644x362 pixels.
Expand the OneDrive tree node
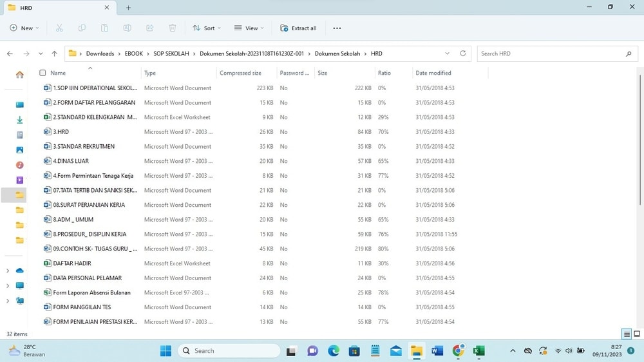coord(8,271)
